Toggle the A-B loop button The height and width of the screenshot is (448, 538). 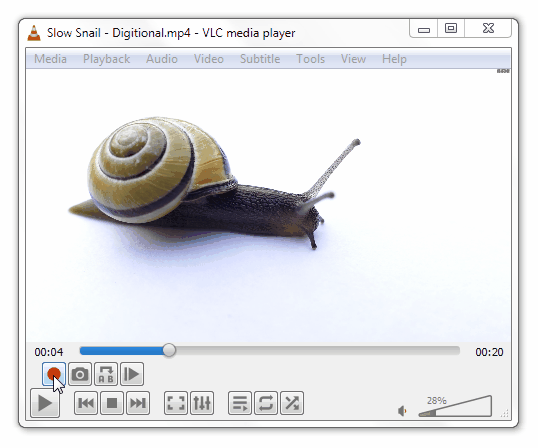(x=106, y=374)
